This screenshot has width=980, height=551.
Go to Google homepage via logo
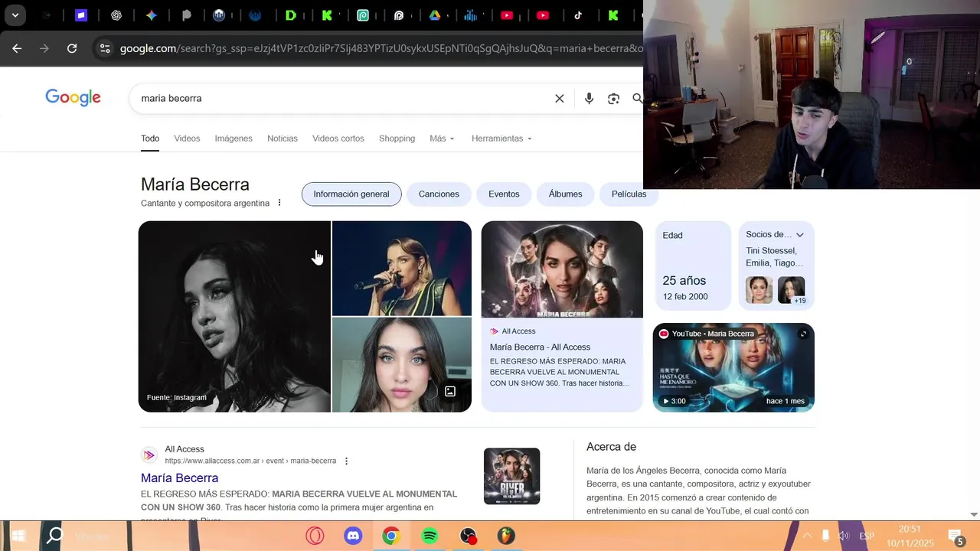pyautogui.click(x=73, y=97)
